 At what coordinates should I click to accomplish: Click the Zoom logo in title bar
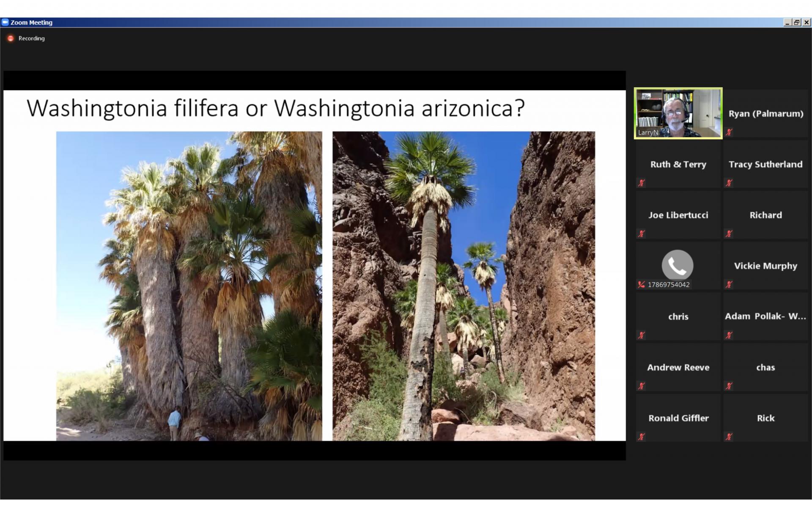[5, 22]
